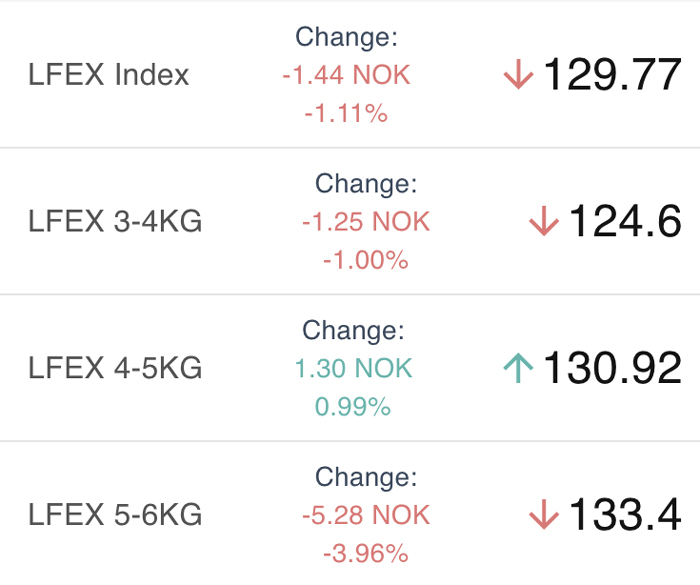
Task: Click the red down arrow beside 124.6
Action: click(x=544, y=221)
